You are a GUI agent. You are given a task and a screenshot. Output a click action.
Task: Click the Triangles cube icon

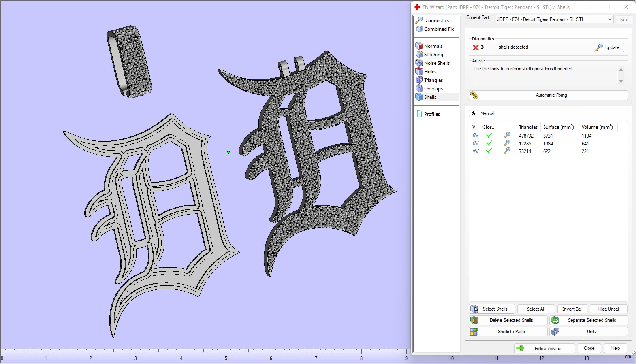[419, 80]
